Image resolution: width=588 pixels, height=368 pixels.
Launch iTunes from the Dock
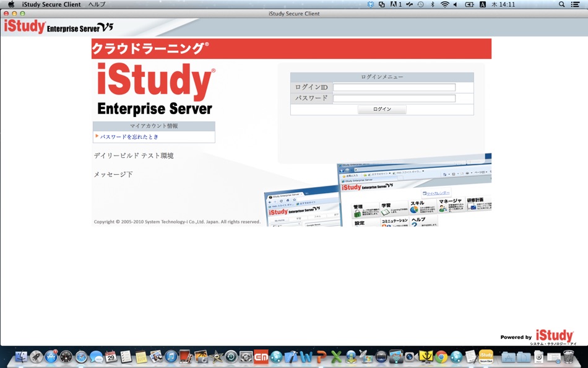tap(171, 357)
